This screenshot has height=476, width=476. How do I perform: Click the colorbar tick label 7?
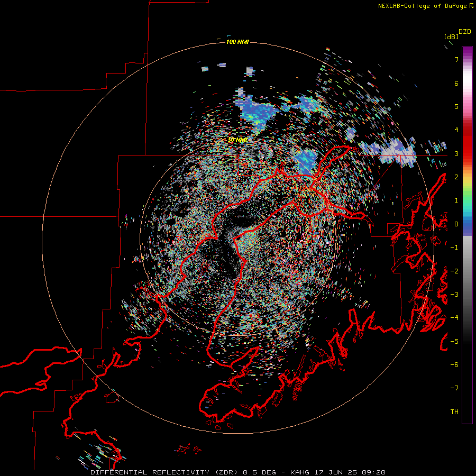pyautogui.click(x=456, y=59)
